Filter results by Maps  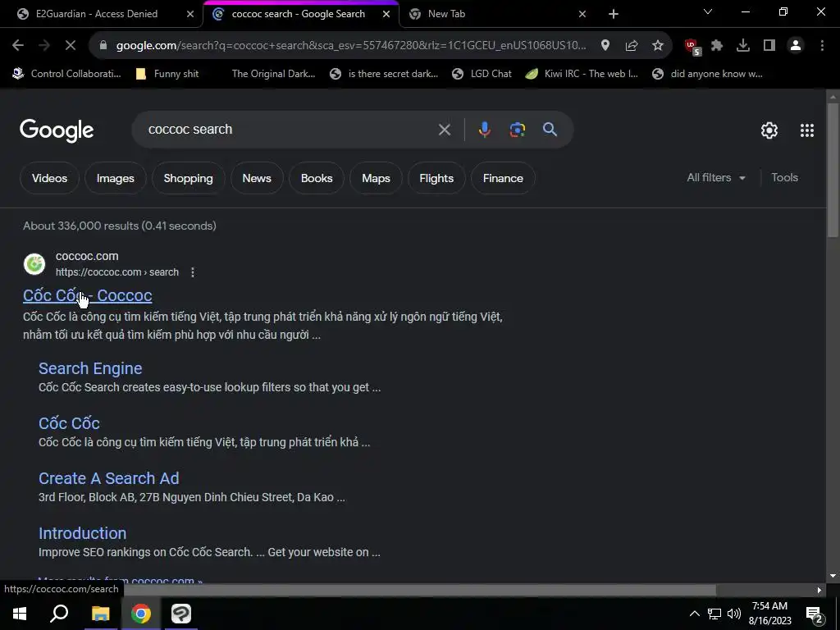tap(376, 178)
